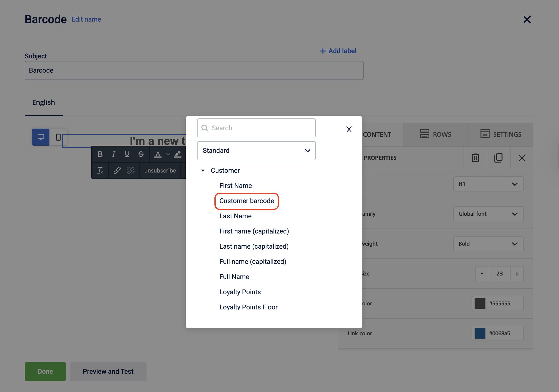Switch to desktop preview mode
559x392 pixels.
pos(41,137)
